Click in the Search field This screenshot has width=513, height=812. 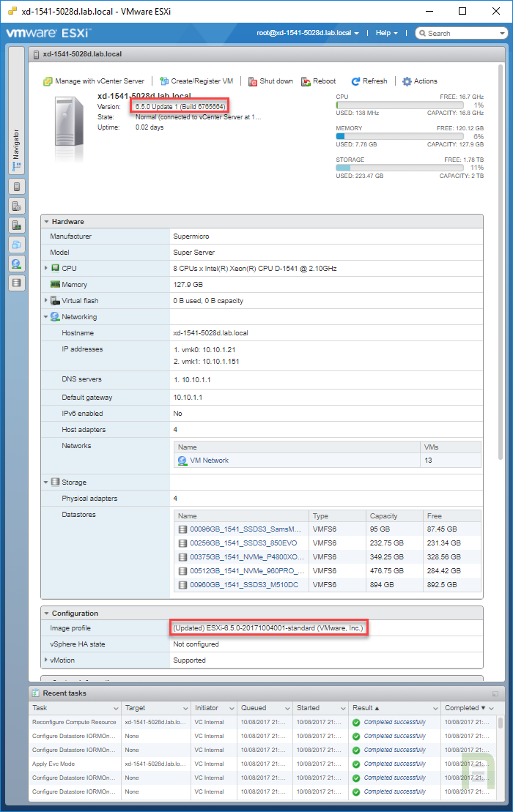point(462,33)
